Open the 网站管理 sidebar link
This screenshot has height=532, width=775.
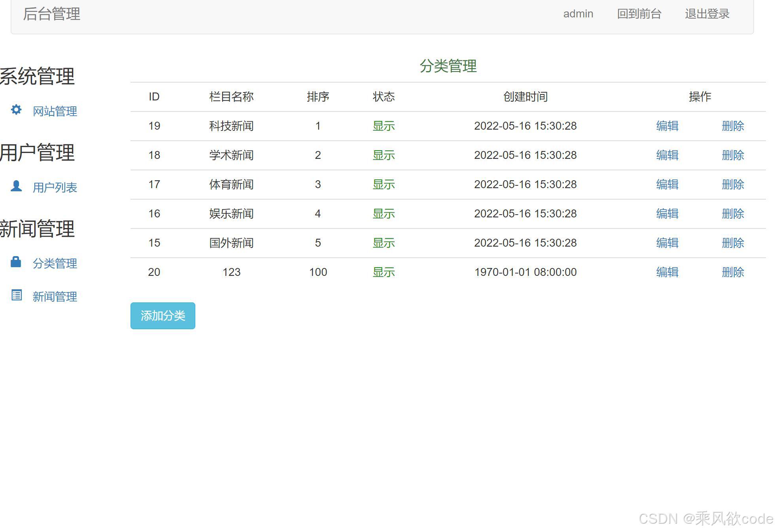pyautogui.click(x=55, y=111)
